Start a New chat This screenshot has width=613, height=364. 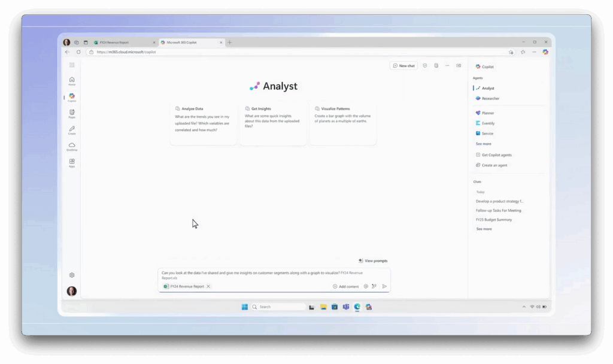click(x=403, y=66)
